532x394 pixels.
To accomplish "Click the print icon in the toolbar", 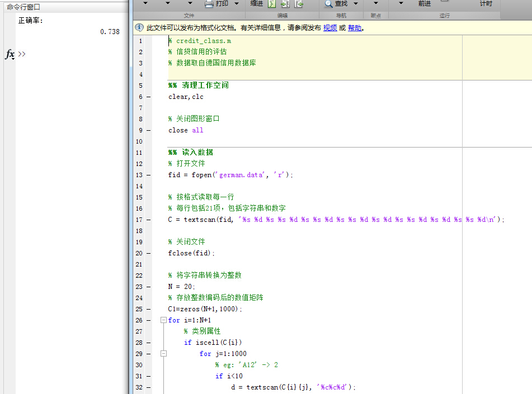I will coord(209,4).
